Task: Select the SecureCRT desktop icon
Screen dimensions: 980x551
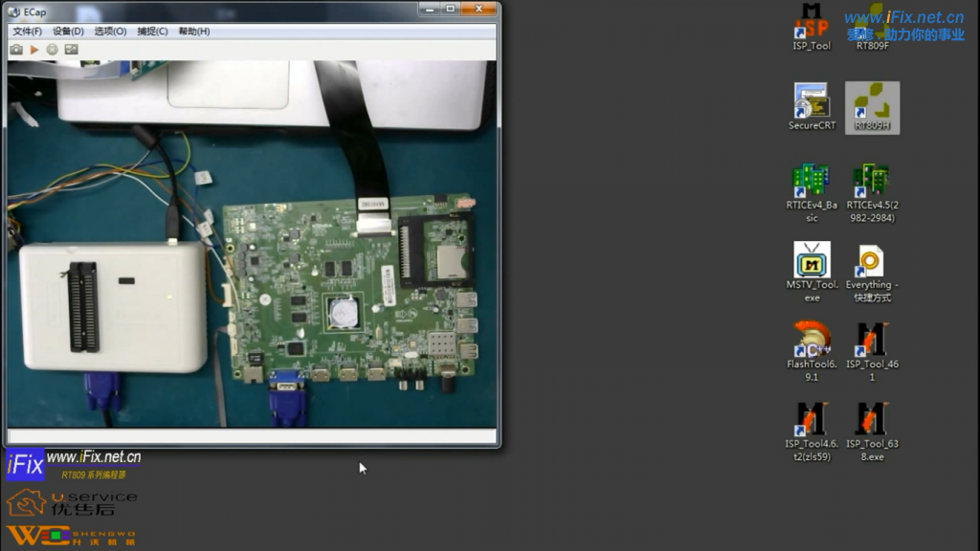Action: [x=812, y=106]
